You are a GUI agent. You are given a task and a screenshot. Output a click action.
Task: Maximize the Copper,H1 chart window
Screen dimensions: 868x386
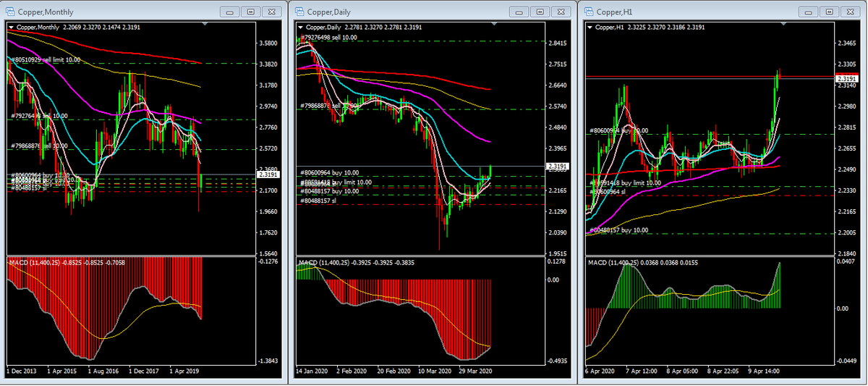point(829,12)
